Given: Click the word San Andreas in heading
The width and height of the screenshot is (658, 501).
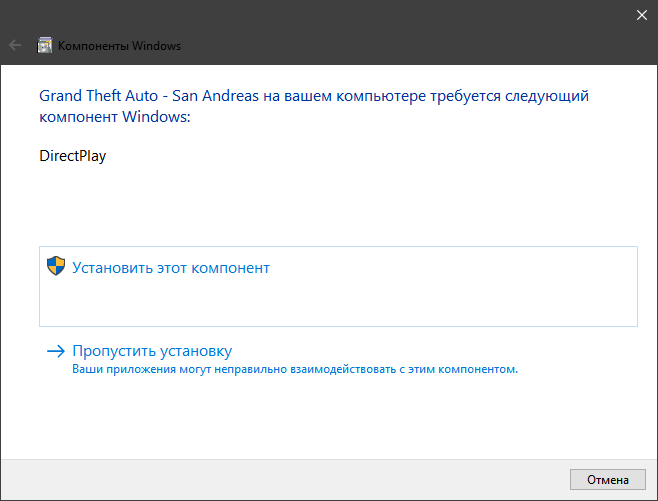Looking at the screenshot, I should click(215, 96).
